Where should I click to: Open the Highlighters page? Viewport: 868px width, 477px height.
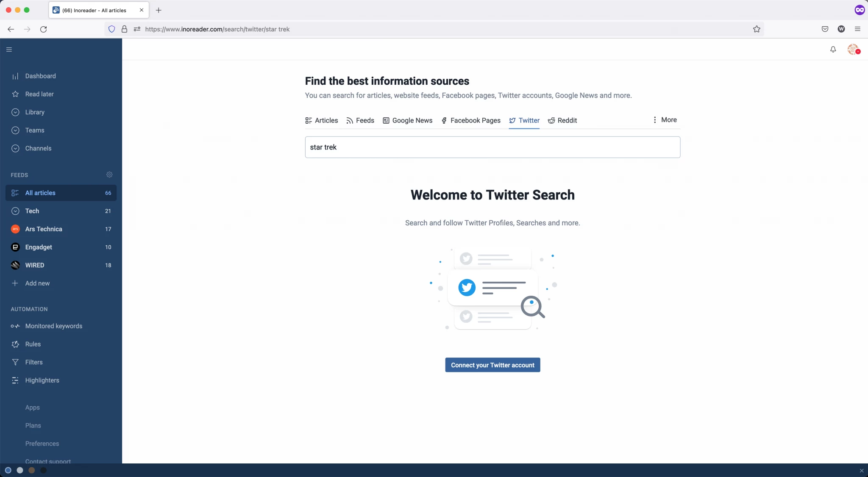(x=42, y=380)
